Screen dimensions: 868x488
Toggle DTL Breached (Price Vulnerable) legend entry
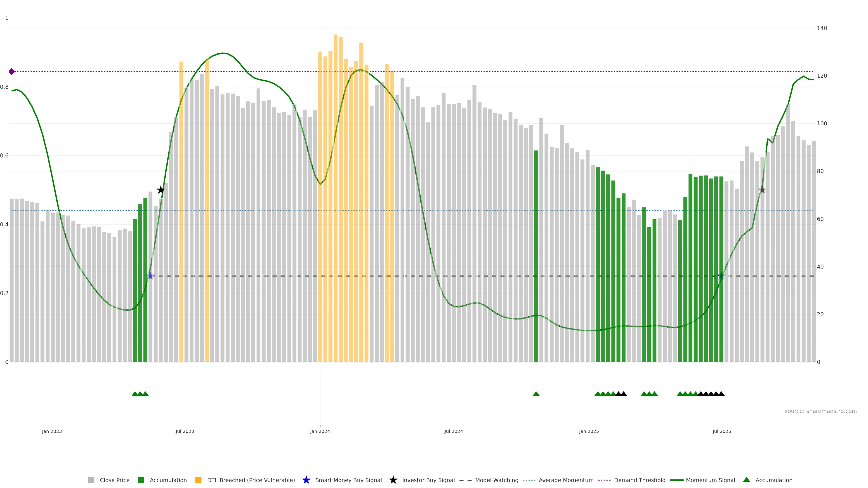[251, 480]
